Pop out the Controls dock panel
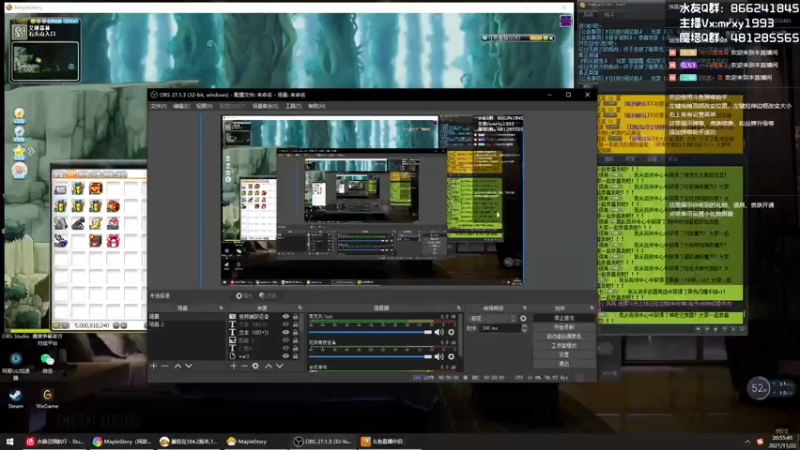 [591, 308]
